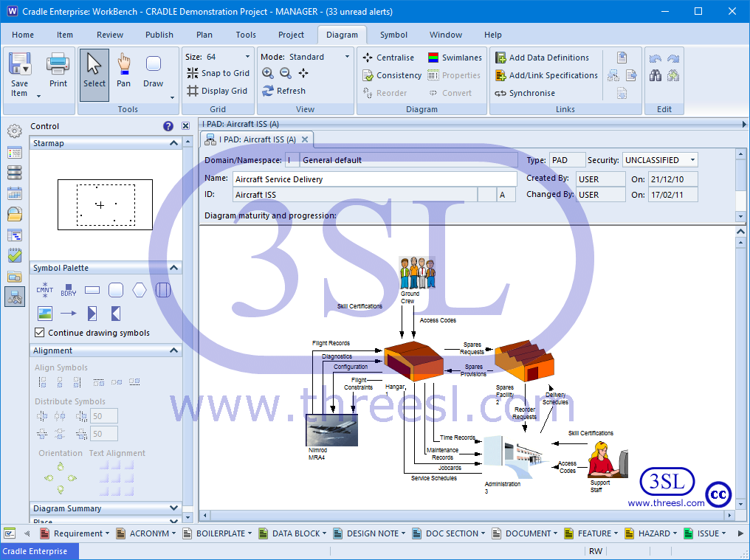Image resolution: width=750 pixels, height=560 pixels.
Task: Click the Consistency button
Action: pyautogui.click(x=392, y=75)
